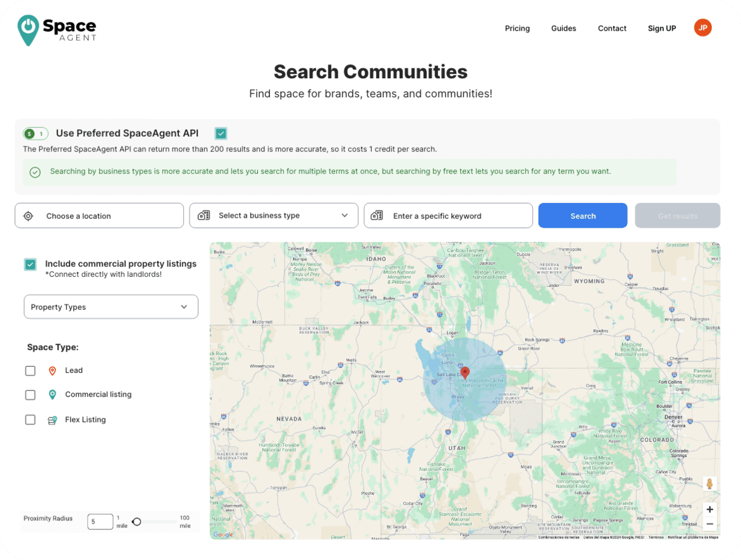The height and width of the screenshot is (560, 741).
Task: Click the credit balance badge icon
Action: point(36,134)
